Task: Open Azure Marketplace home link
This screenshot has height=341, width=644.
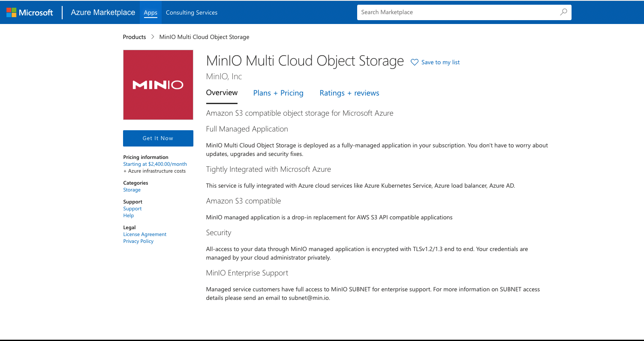Action: 103,12
